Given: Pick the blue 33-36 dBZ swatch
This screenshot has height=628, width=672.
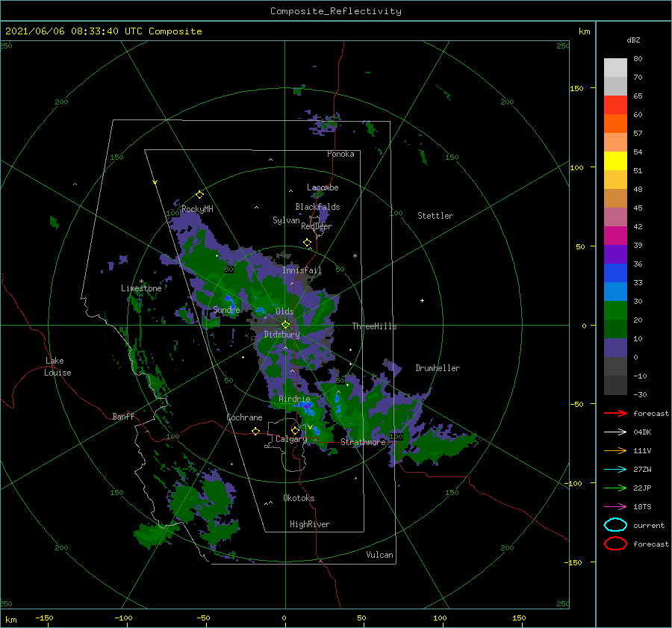Looking at the screenshot, I should click(x=615, y=273).
